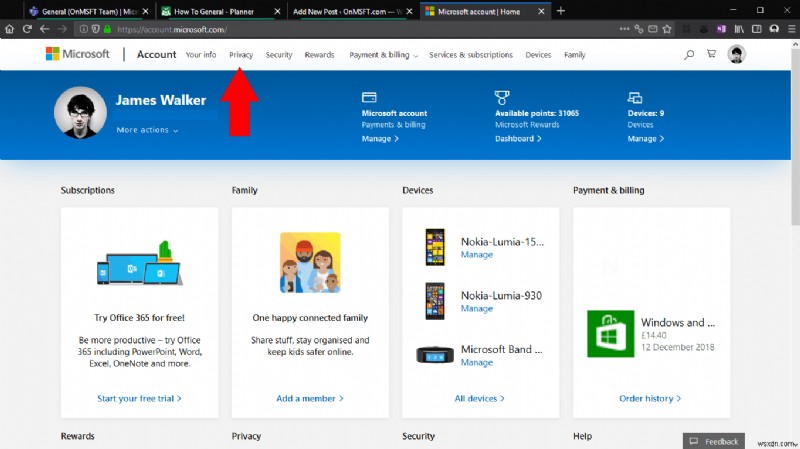Viewport: 800px width, 449px height.
Task: Open the Your info nav item
Action: [x=201, y=55]
